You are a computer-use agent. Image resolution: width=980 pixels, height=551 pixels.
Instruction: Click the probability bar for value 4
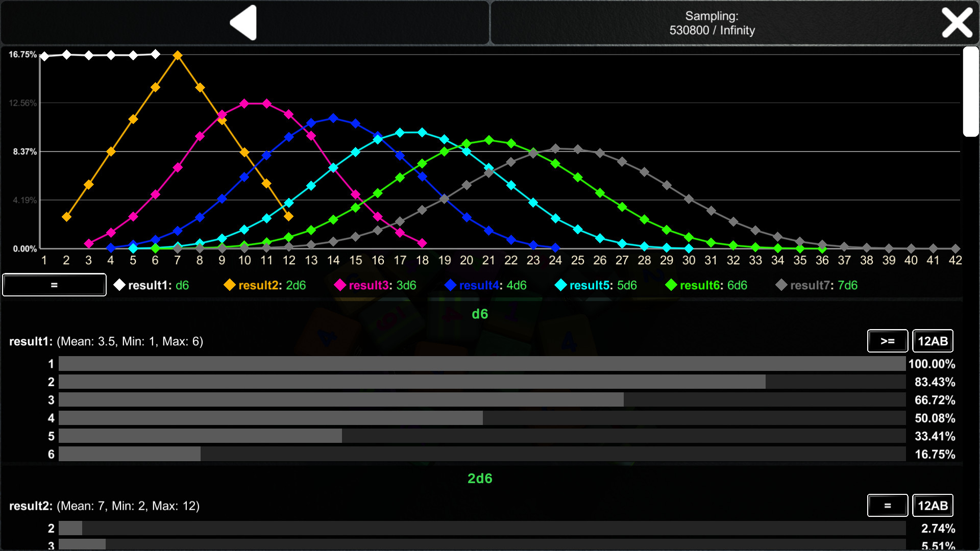coord(271,418)
